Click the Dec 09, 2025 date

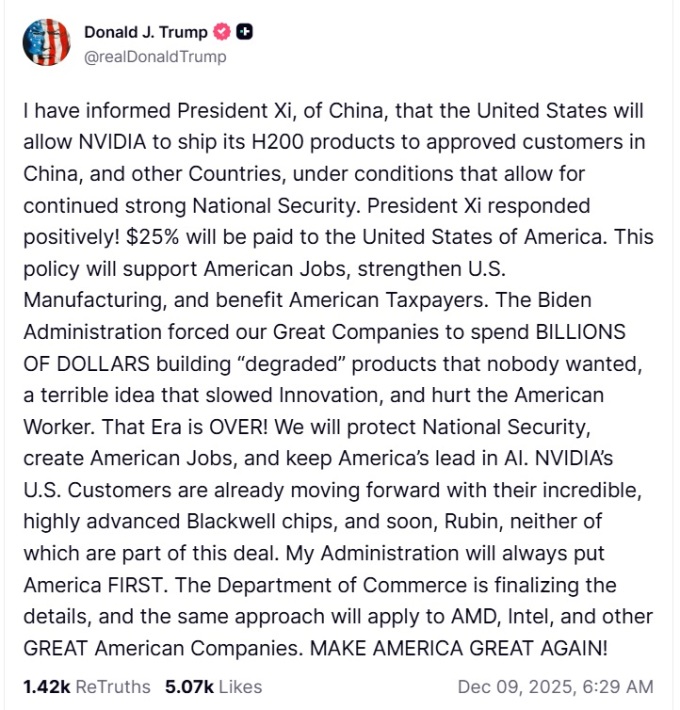(510, 686)
